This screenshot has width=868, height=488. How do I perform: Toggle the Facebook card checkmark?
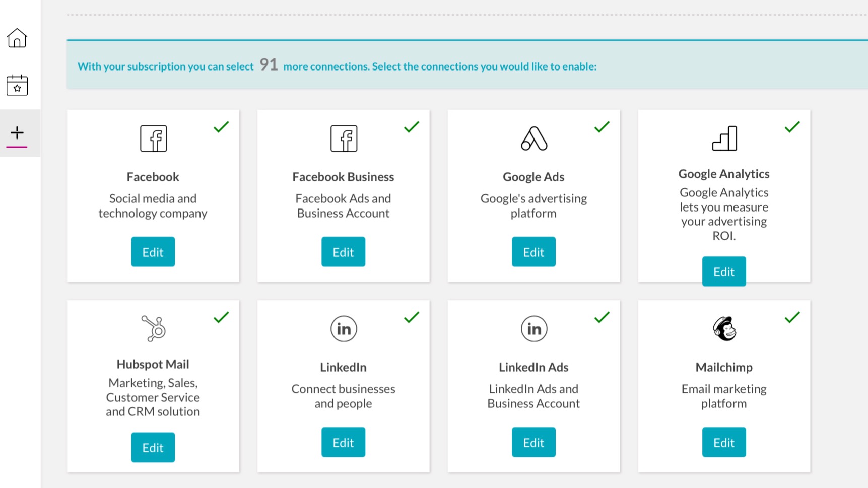[x=221, y=127]
